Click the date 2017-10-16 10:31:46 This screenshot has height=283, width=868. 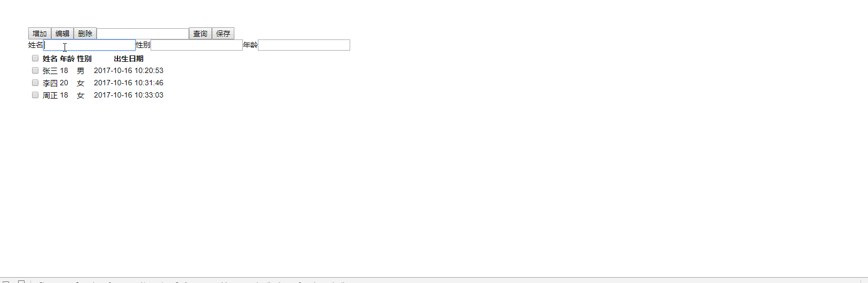[129, 83]
